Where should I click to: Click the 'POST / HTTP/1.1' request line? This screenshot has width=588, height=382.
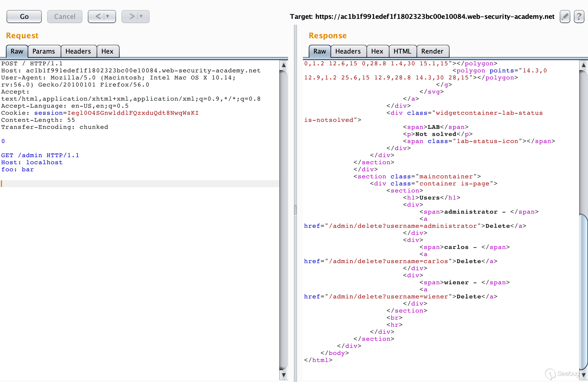coord(32,64)
